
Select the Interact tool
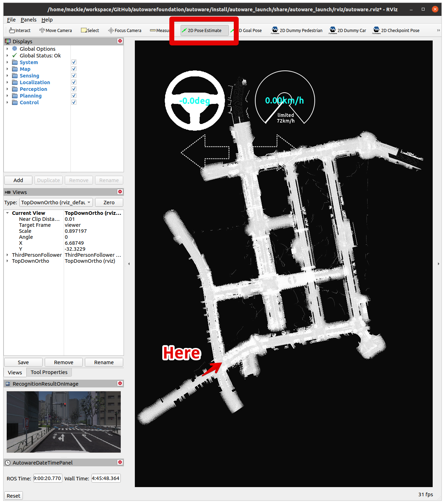(x=20, y=31)
